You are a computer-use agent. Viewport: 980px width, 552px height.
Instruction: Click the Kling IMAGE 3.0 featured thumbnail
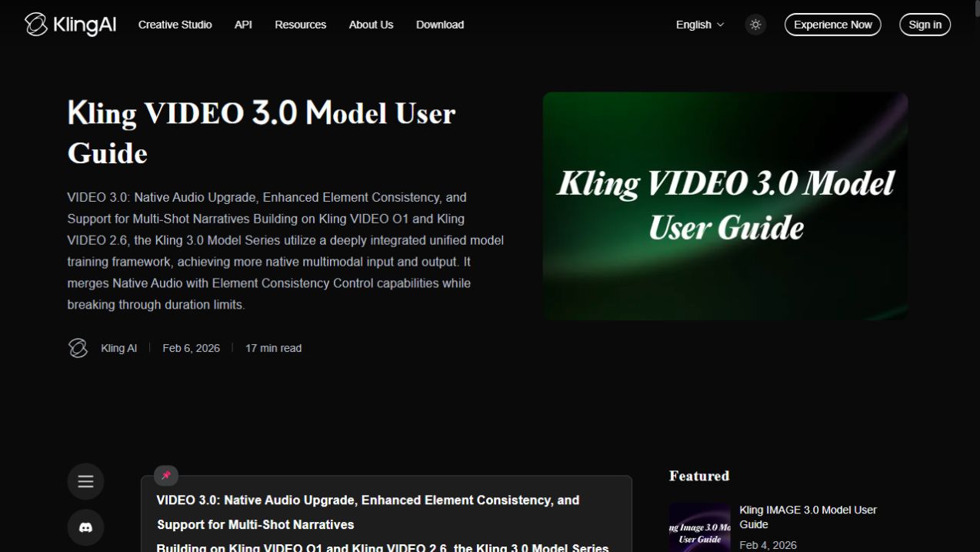699,528
